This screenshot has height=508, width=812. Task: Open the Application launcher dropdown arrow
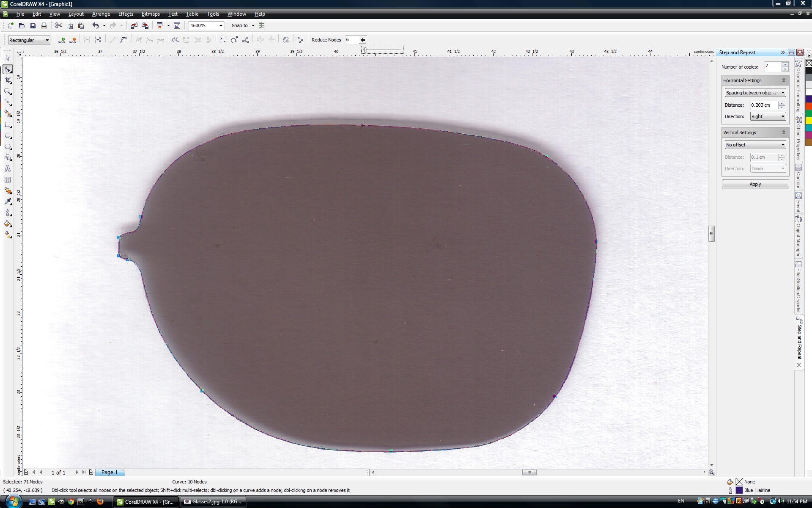[168, 26]
